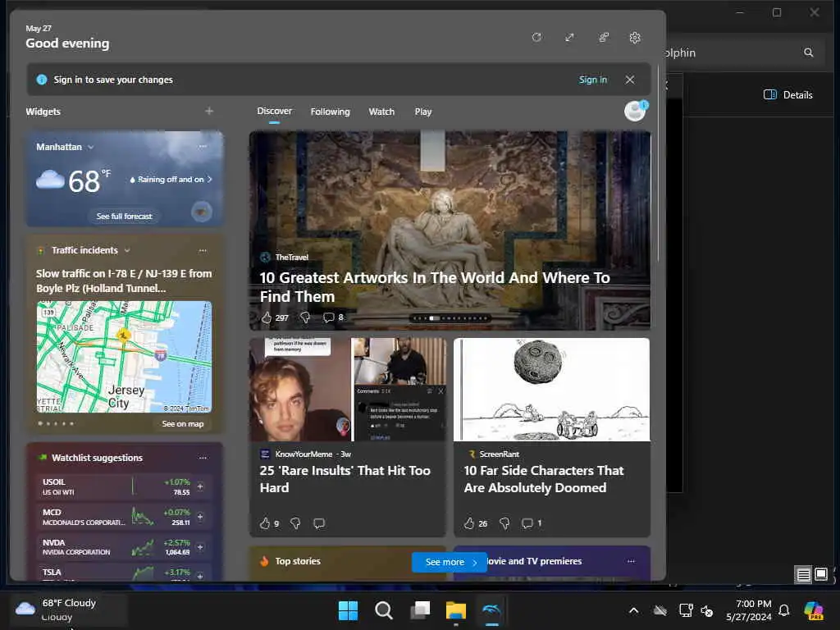Open Raining off and on details

(x=171, y=180)
